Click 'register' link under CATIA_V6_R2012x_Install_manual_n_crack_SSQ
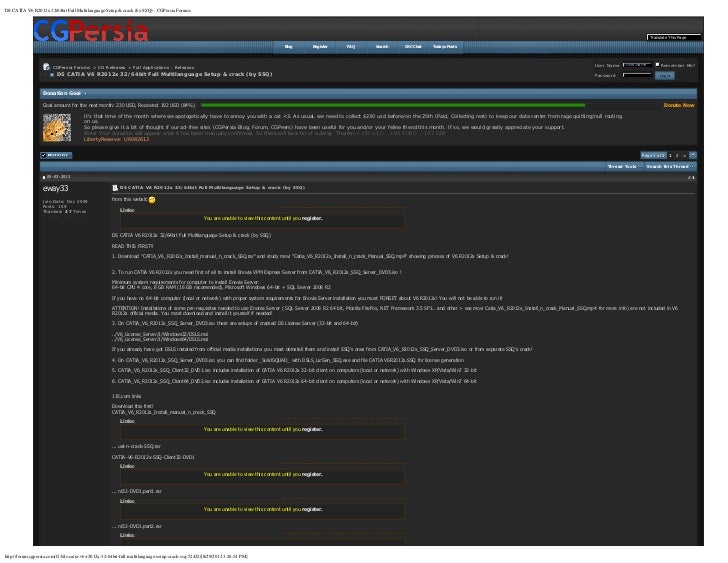This screenshot has width=728, height=563. (x=312, y=429)
